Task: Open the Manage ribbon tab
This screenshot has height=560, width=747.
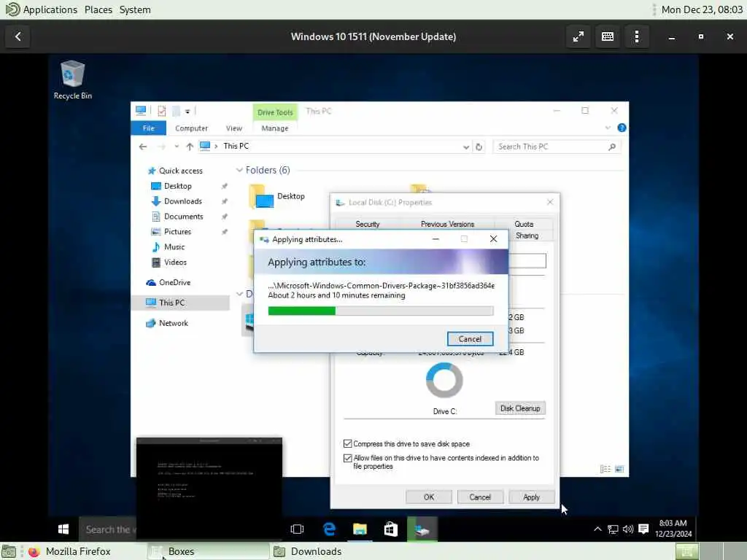Action: point(275,128)
